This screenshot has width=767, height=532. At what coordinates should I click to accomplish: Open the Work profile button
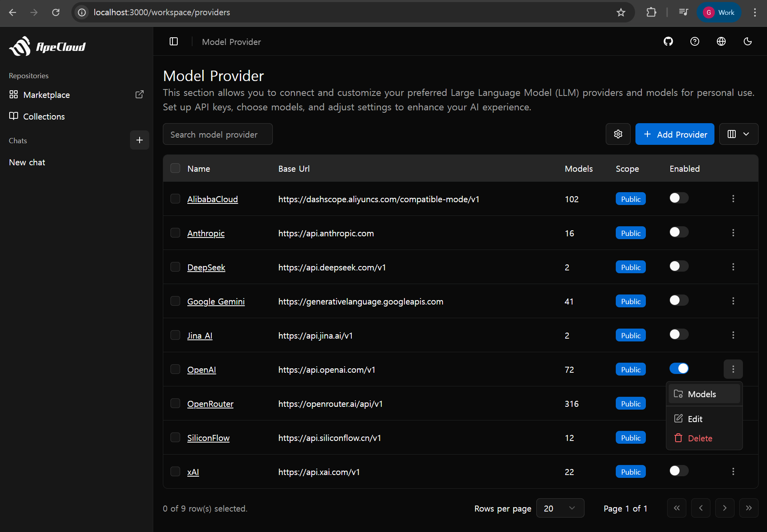click(x=719, y=12)
